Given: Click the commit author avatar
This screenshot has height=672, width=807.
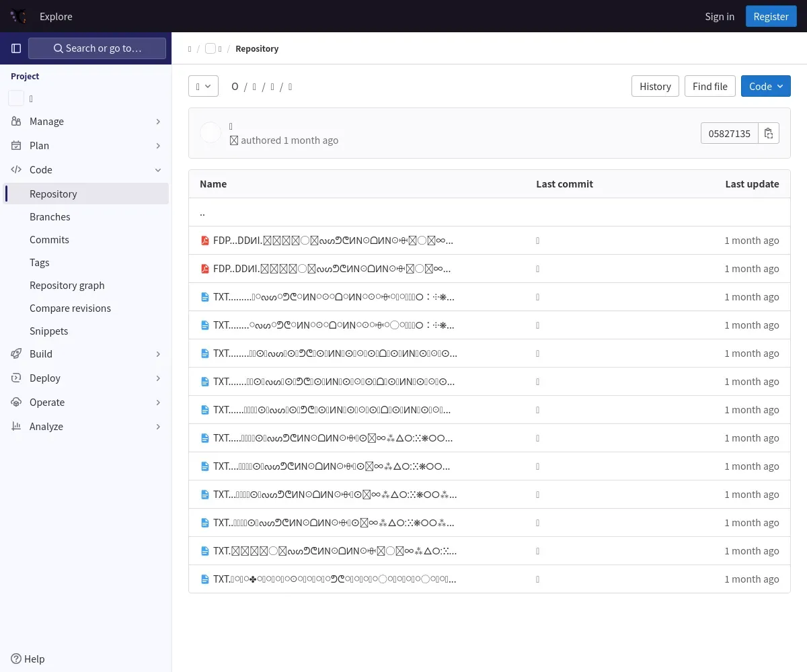Looking at the screenshot, I should 210,133.
